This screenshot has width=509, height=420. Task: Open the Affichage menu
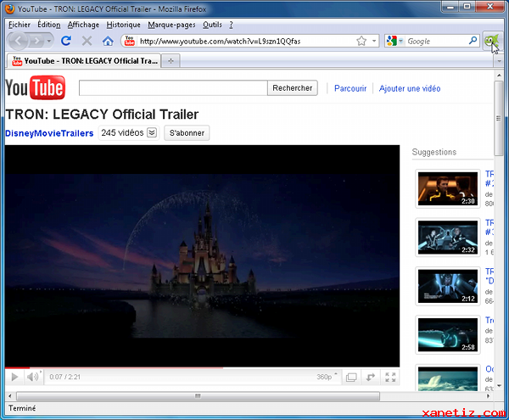coord(83,25)
